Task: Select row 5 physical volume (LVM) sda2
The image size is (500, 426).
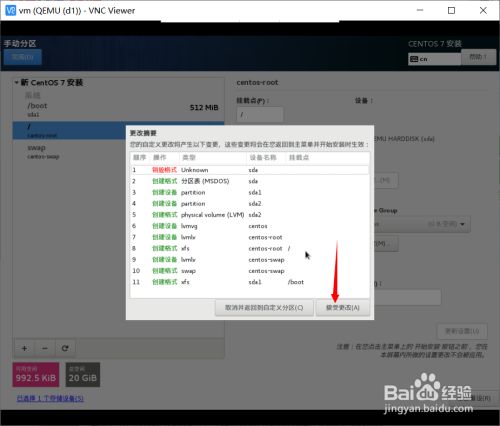Action: click(250, 215)
